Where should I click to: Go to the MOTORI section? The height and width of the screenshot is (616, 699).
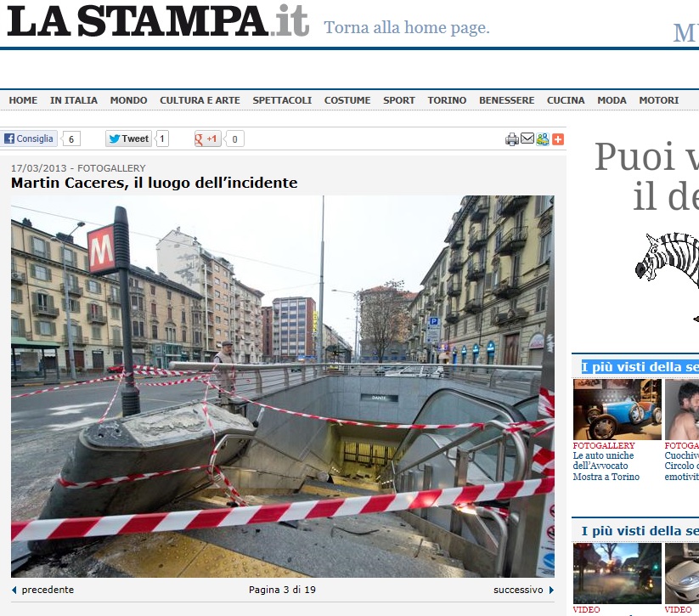point(659,100)
